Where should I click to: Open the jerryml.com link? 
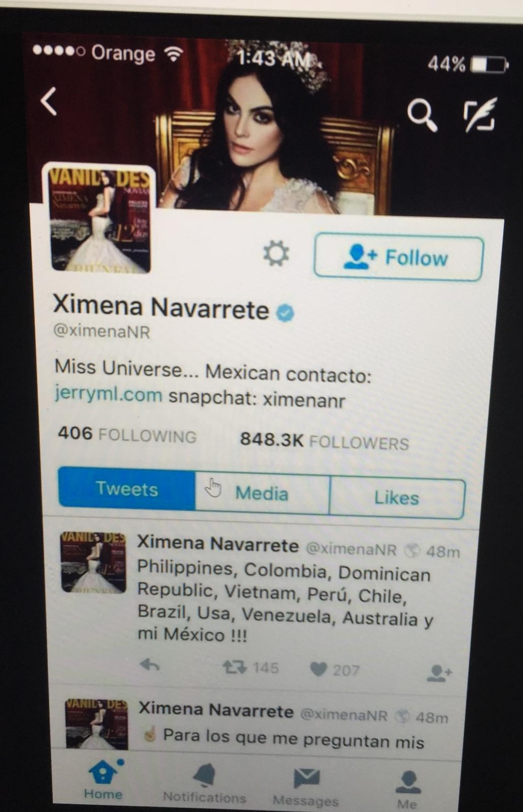109,394
